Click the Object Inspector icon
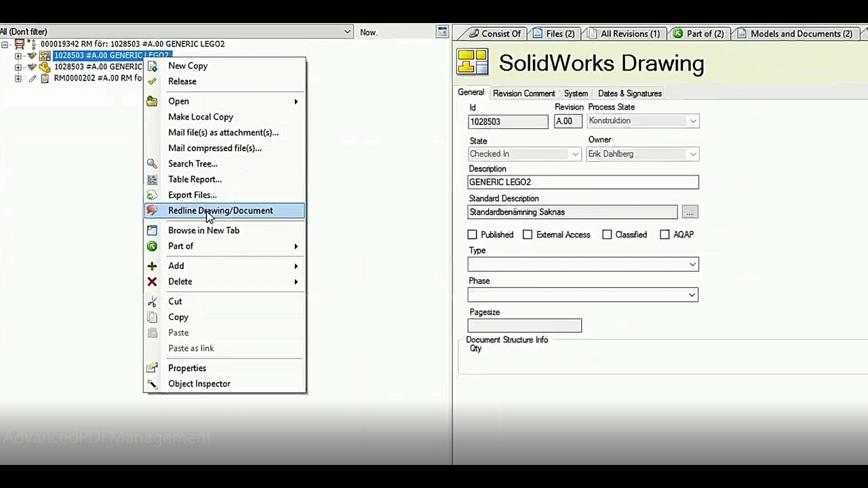Image resolution: width=868 pixels, height=488 pixels. (x=153, y=384)
